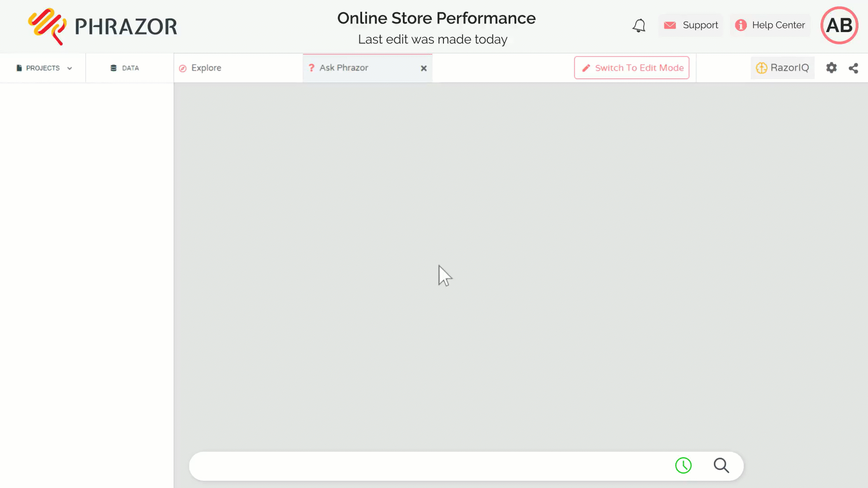
Task: Open query history clock icon
Action: point(683,465)
